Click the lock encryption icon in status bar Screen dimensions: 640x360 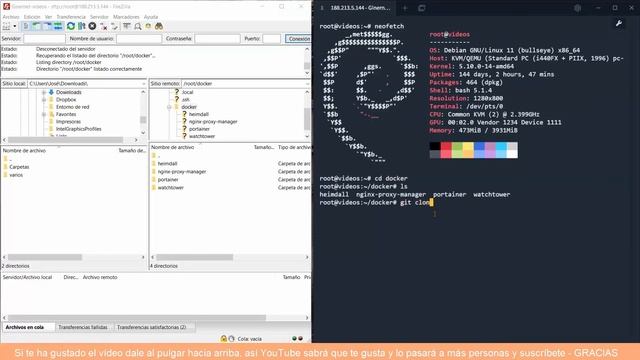(224, 339)
